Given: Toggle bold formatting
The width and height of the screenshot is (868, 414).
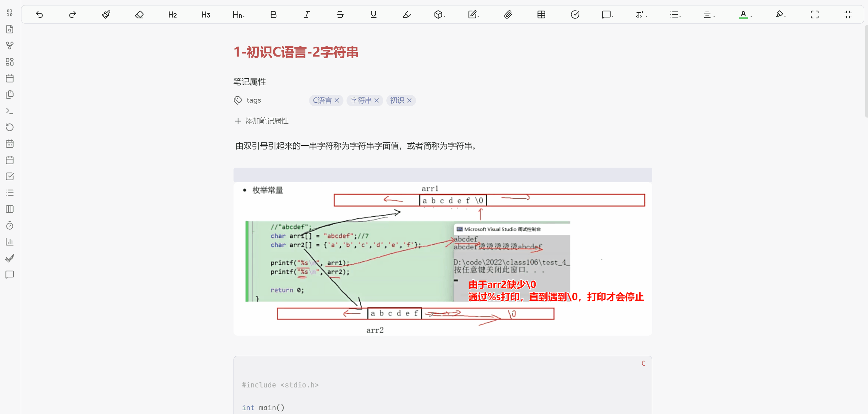Looking at the screenshot, I should pos(273,15).
